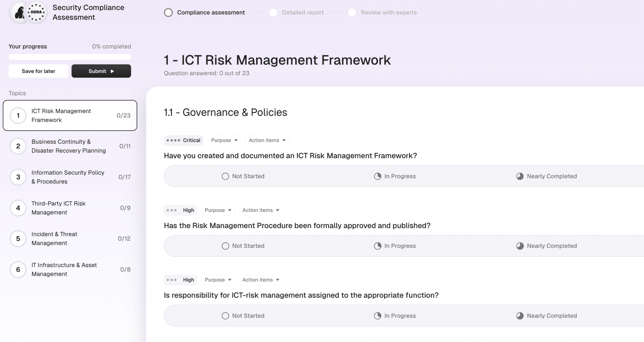The width and height of the screenshot is (644, 342).
Task: Open Third-Party ICT Risk Management topic
Action: (70, 208)
